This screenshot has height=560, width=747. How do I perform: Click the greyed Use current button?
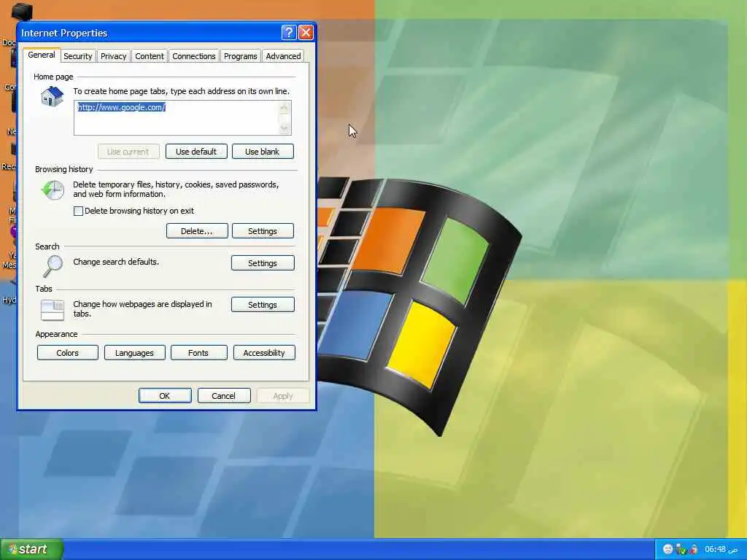(128, 152)
